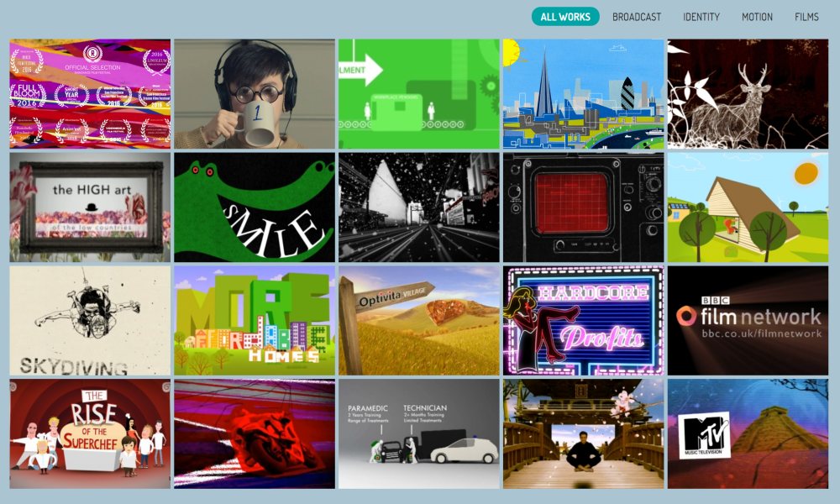
Task: Open the MOTION works category
Action: pyautogui.click(x=757, y=16)
